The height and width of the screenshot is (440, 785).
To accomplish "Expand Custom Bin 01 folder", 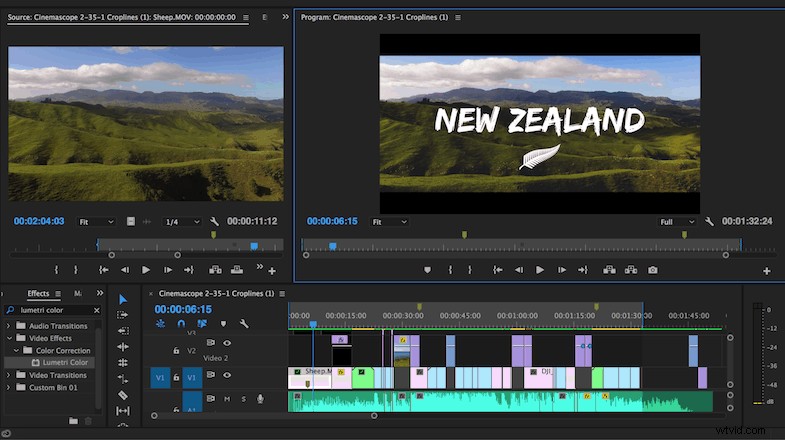I will 9,387.
